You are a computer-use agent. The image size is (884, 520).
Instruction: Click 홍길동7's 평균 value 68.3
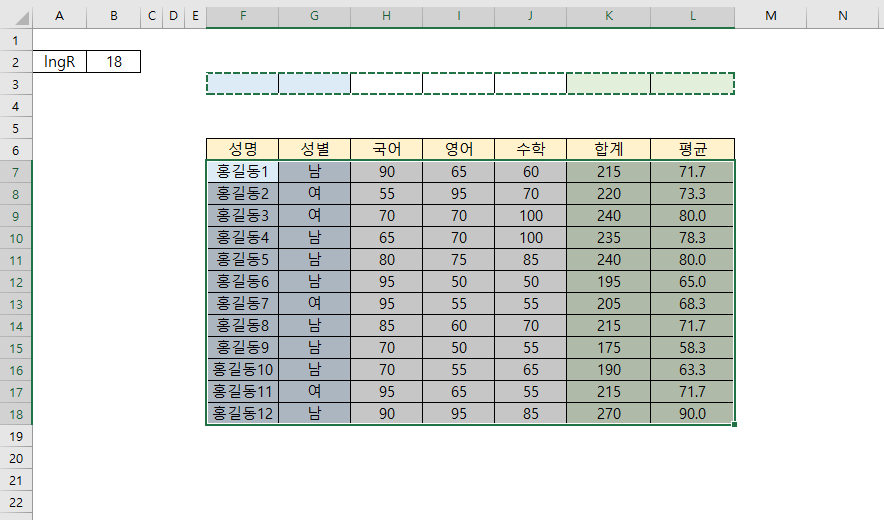tap(692, 303)
